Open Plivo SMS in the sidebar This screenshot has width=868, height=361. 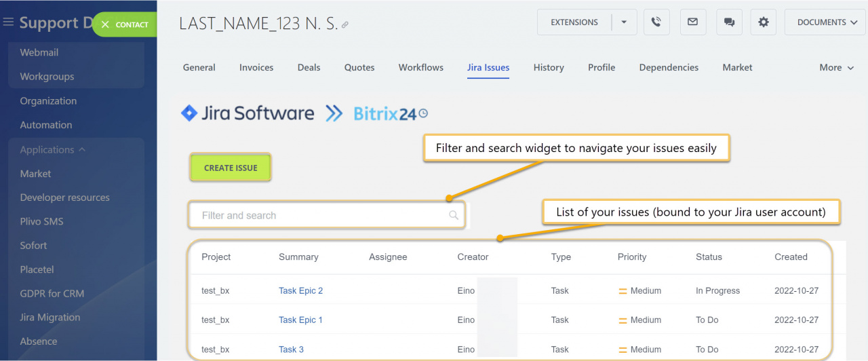(x=41, y=221)
